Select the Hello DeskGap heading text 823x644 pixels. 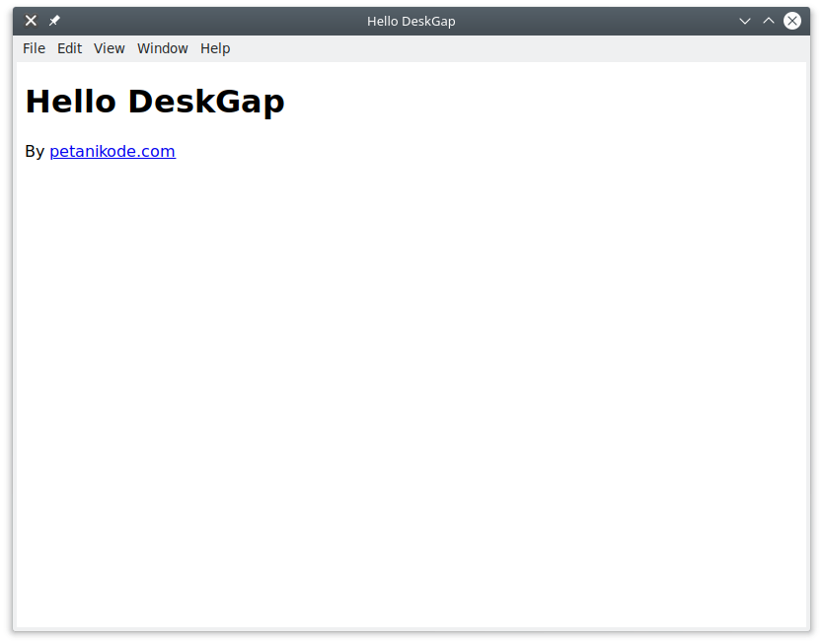[154, 101]
